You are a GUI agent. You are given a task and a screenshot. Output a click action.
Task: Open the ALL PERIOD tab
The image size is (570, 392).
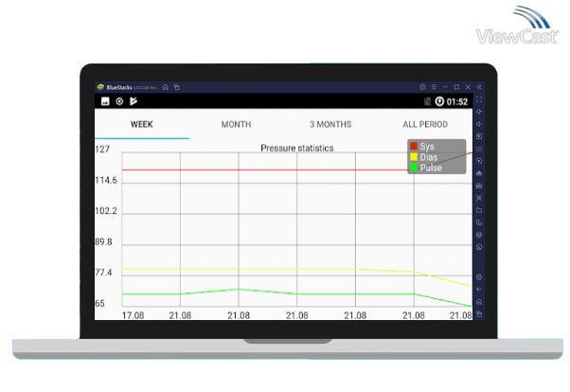tap(425, 124)
